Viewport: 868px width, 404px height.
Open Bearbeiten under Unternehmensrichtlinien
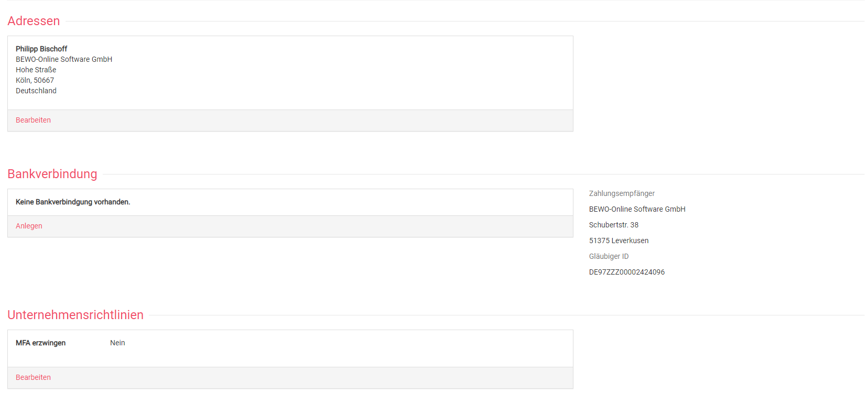[33, 377]
